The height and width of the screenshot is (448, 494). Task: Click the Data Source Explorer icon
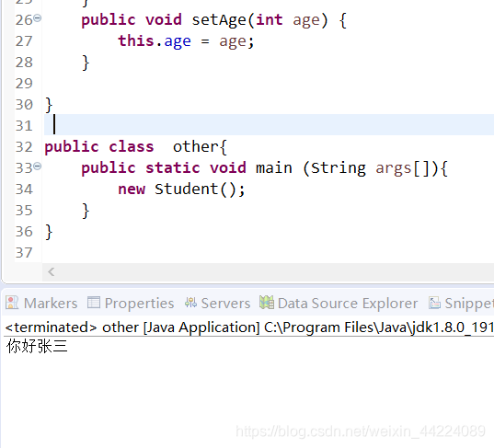click(267, 303)
